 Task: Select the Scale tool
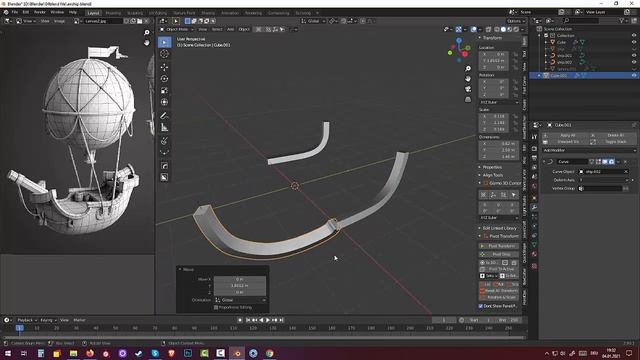pyautogui.click(x=164, y=91)
